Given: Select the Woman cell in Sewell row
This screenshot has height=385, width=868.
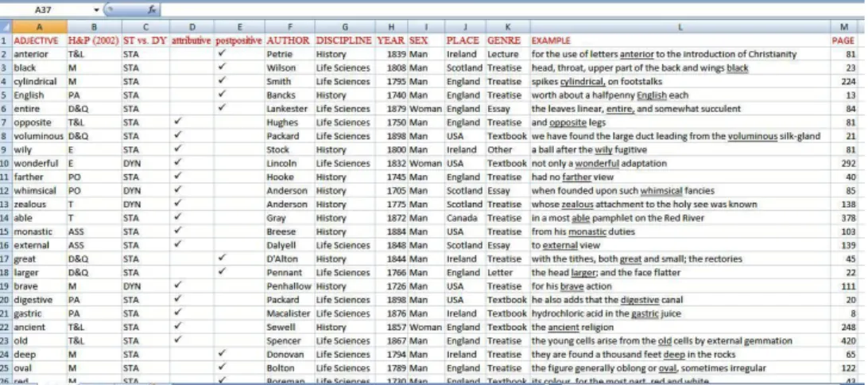Looking at the screenshot, I should 426,328.
